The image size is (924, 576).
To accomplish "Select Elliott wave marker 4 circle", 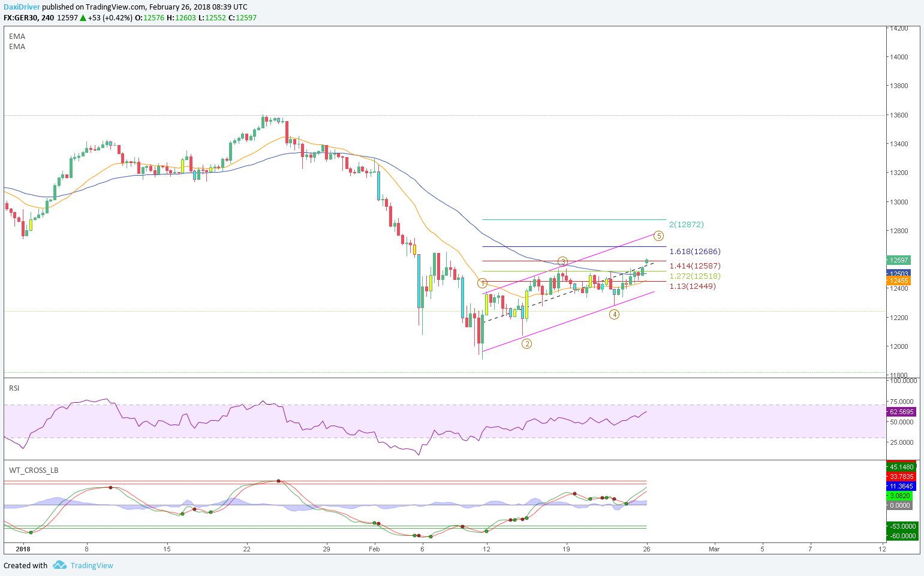I will [614, 314].
